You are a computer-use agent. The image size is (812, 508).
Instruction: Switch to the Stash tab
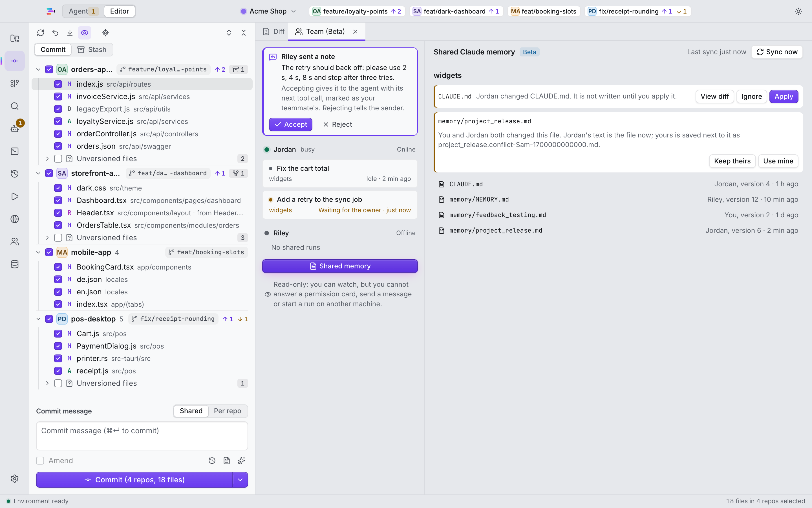click(x=92, y=50)
